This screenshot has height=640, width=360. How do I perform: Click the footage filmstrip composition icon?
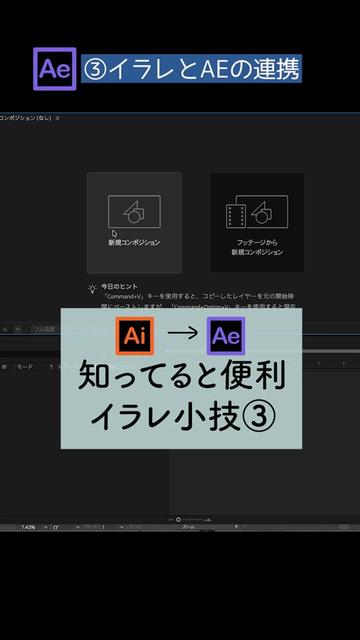[257, 212]
